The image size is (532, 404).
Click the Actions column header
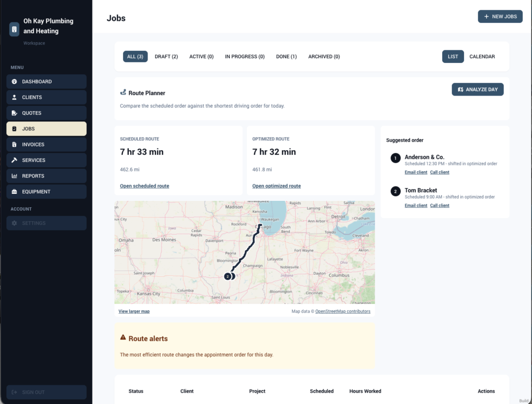tap(486, 391)
